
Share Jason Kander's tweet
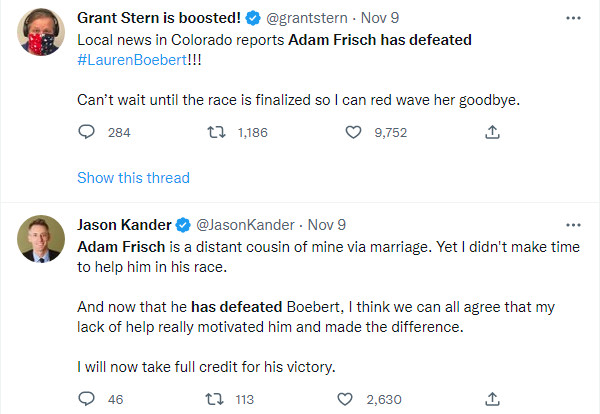pos(492,399)
